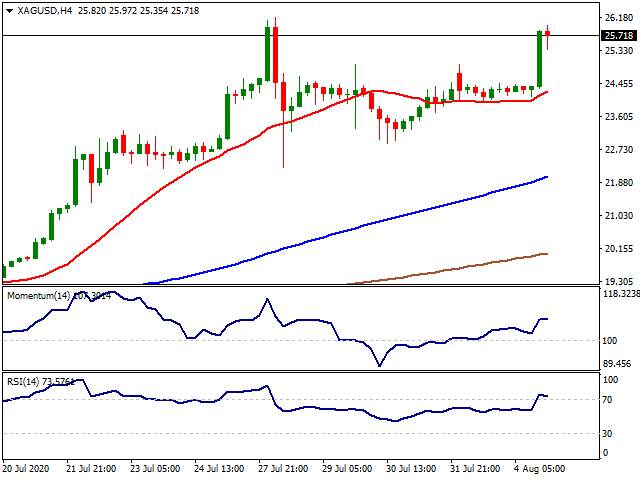Click the 89.456 momentum scale value
Screen dimensions: 640x480
click(617, 364)
